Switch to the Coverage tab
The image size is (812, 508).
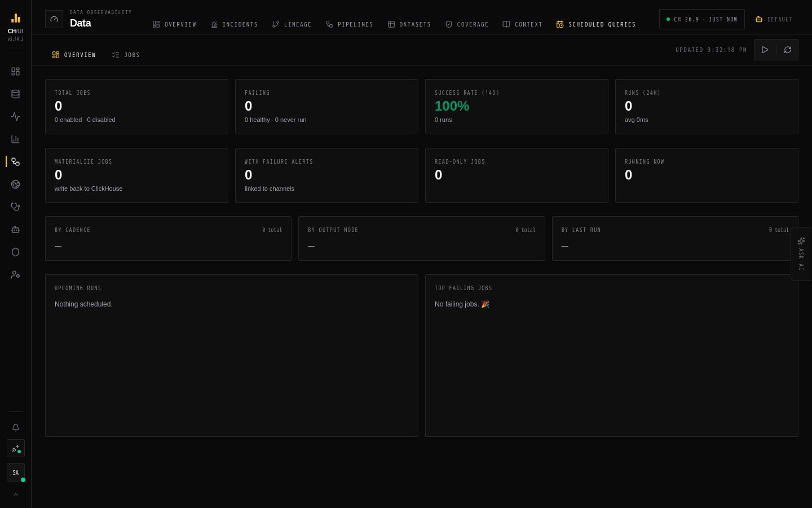click(x=467, y=24)
